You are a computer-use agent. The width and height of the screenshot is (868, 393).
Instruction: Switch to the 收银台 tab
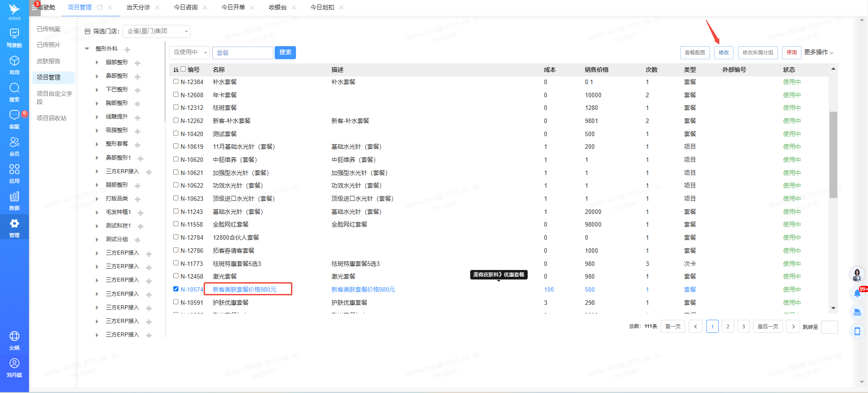pyautogui.click(x=277, y=7)
